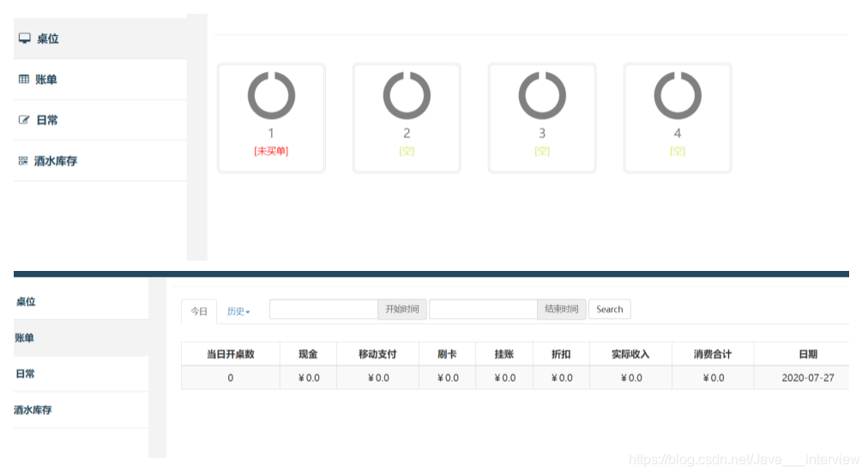Select 桌位 in the lower sidebar
Screen dimensions: 868x475
pos(81,302)
